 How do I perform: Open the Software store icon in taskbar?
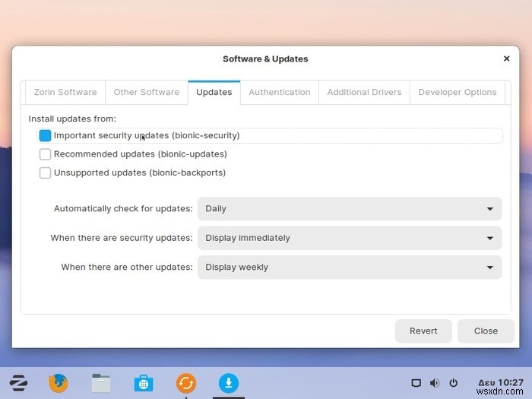point(144,383)
